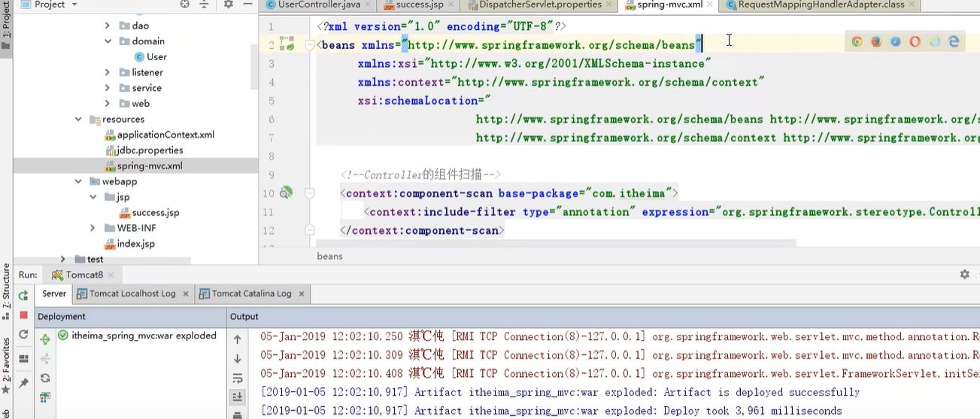The height and width of the screenshot is (419, 980).
Task: Collapse the resources folder
Action: [78, 119]
